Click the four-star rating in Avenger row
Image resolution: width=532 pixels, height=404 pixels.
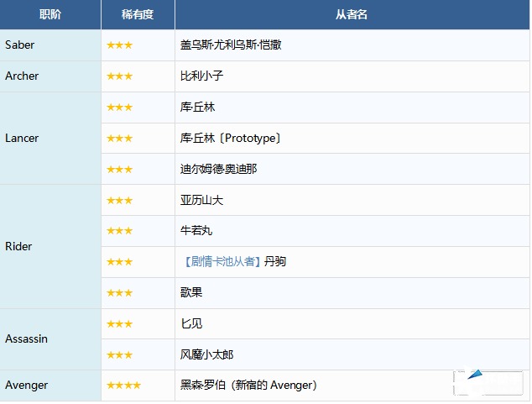point(123,386)
